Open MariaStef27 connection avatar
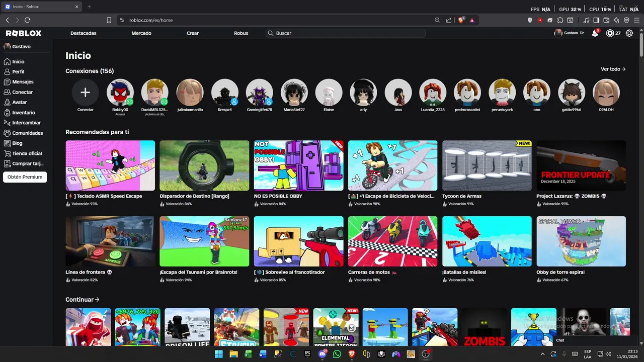The width and height of the screenshot is (644, 362). tap(294, 93)
